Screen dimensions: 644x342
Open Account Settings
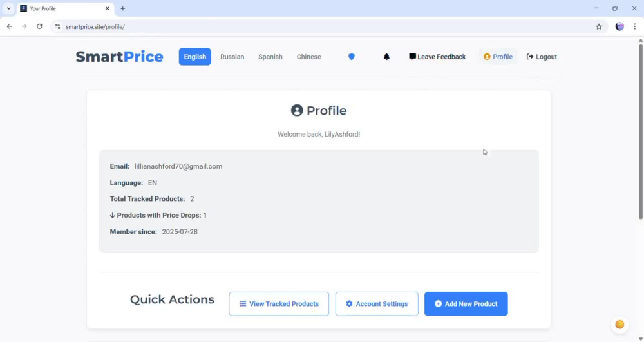[x=377, y=304]
